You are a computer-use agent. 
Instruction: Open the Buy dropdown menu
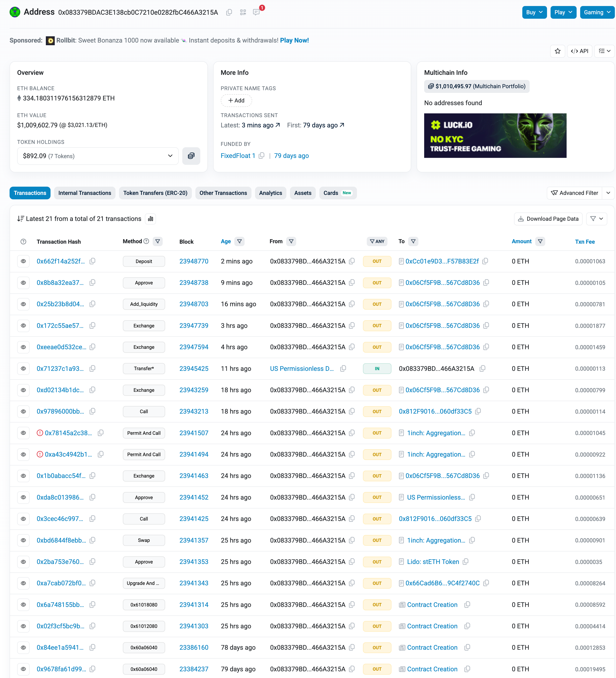coord(534,12)
